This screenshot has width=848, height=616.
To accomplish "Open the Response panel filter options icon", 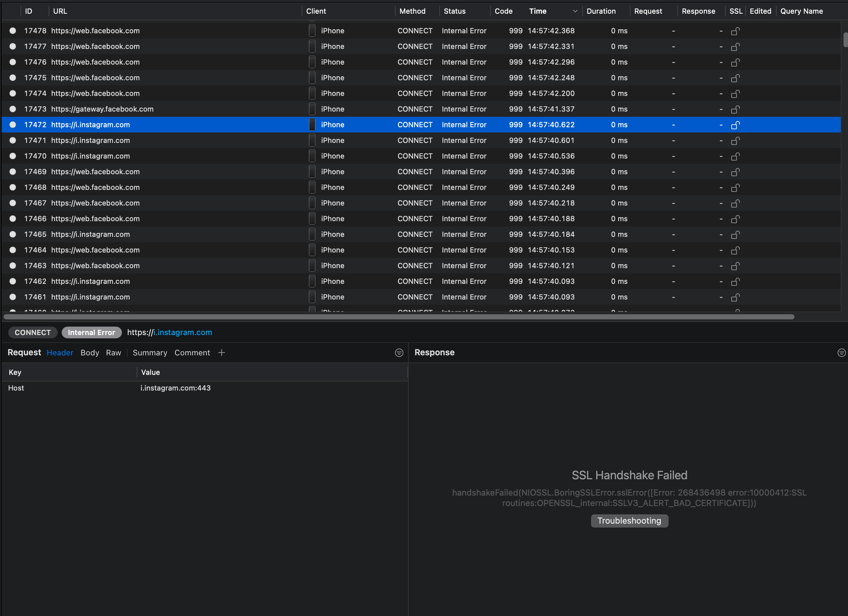I will [841, 353].
